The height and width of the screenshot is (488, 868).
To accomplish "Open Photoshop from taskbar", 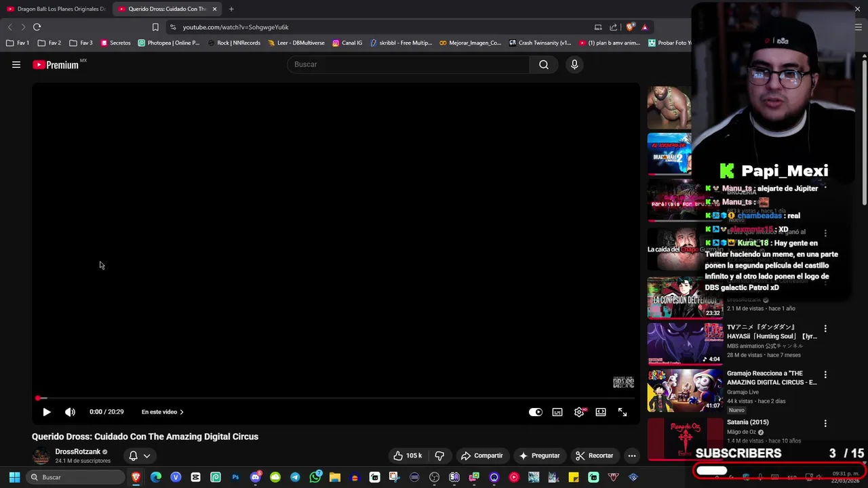I will (x=235, y=477).
